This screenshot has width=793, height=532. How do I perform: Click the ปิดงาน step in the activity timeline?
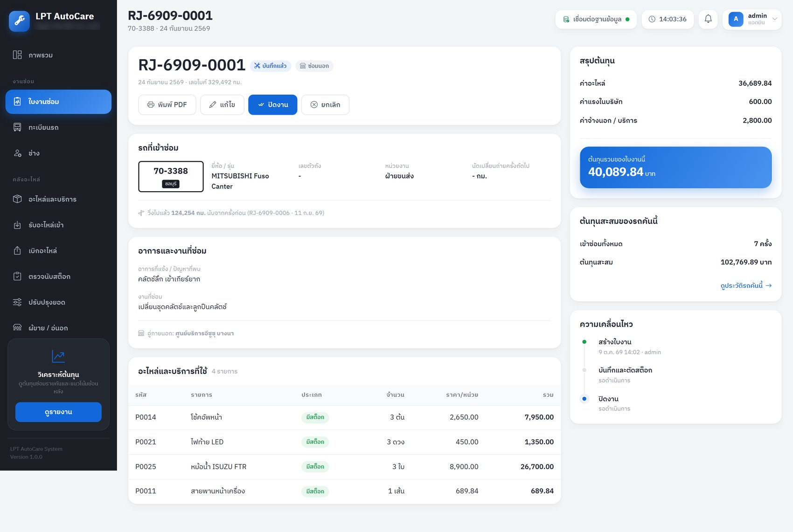point(608,399)
